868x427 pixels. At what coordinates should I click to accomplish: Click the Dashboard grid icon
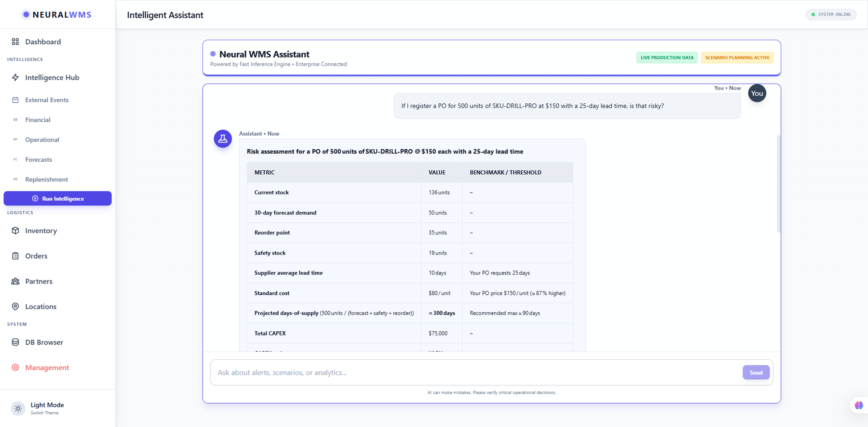[x=16, y=42]
